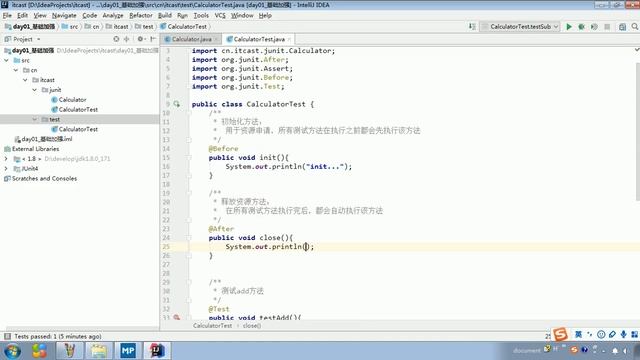Collapse the cn package node
The height and width of the screenshot is (360, 640).
coord(16,70)
